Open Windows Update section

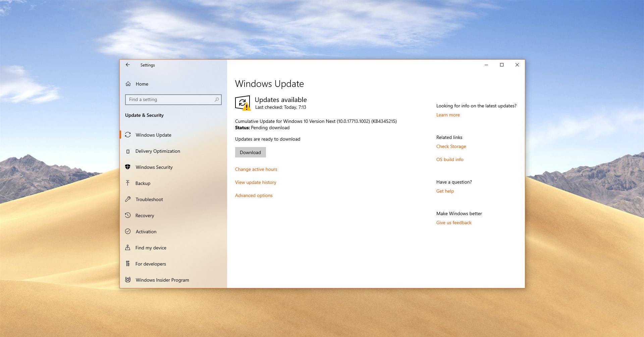[173, 135]
